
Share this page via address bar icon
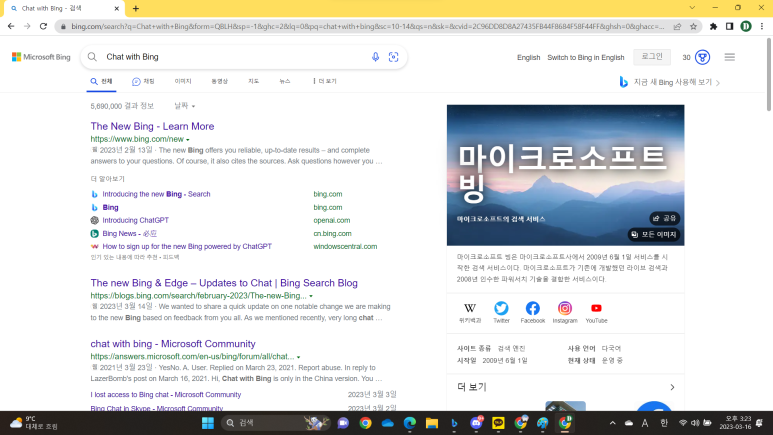click(677, 27)
